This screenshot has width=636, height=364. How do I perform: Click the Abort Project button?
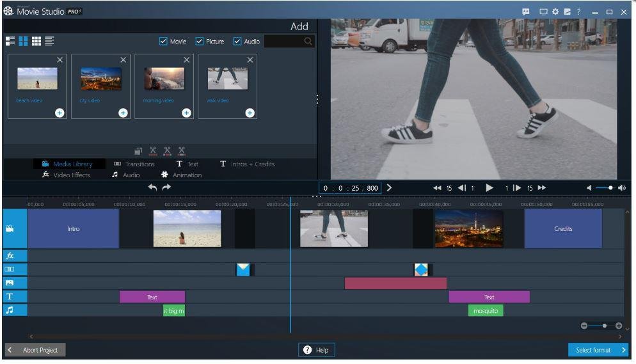pos(35,350)
